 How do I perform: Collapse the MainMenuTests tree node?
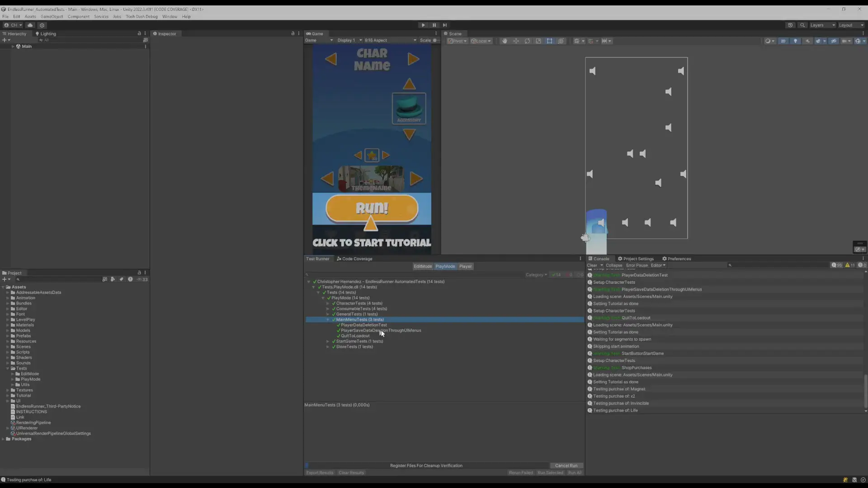[x=328, y=320]
